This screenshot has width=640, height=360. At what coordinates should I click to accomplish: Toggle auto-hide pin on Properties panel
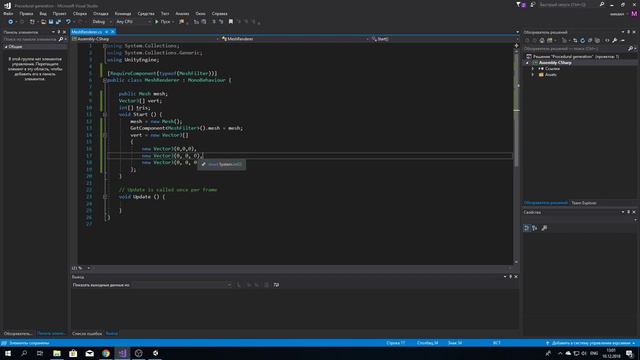(629, 212)
